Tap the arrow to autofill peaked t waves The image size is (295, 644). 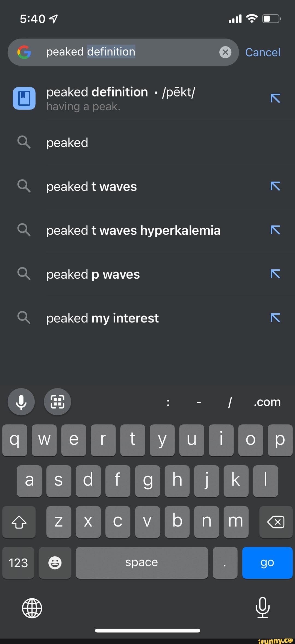click(x=276, y=186)
